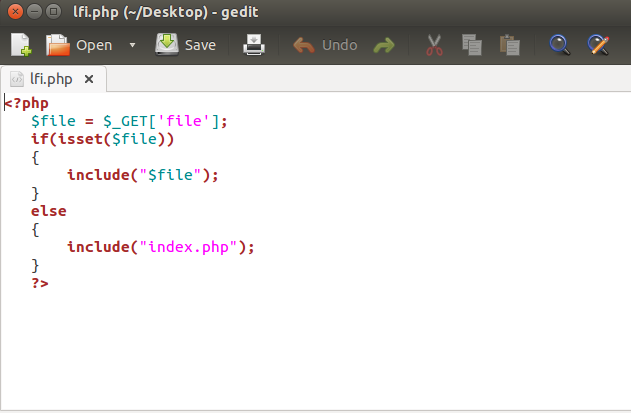Open Find and Replace icon

598,45
